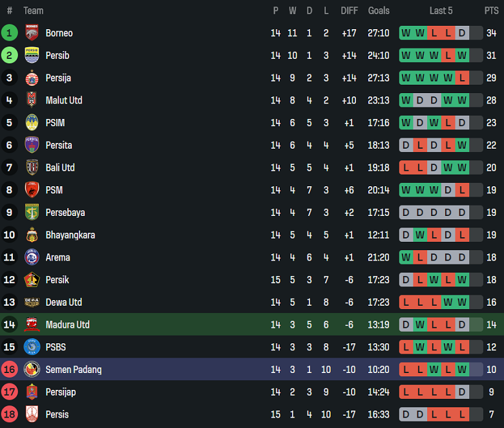The width and height of the screenshot is (504, 428).
Task: Sort standings by DIFF column
Action: coord(349,10)
